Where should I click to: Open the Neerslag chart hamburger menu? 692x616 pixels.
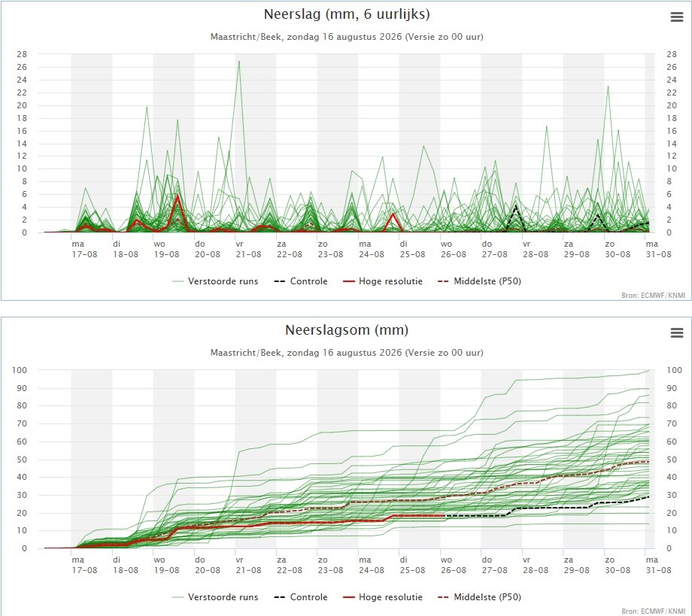(x=676, y=17)
